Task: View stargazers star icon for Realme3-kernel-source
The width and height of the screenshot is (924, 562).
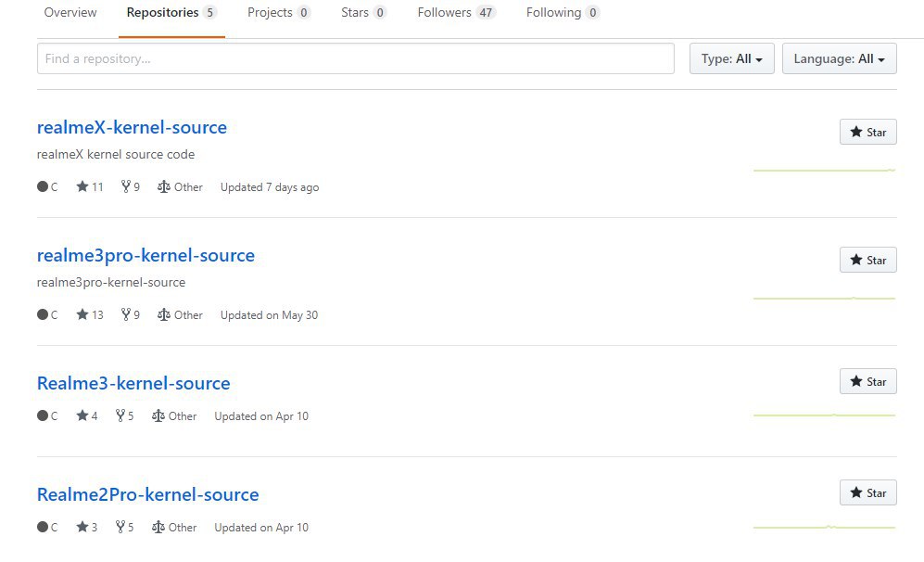Action: (82, 415)
